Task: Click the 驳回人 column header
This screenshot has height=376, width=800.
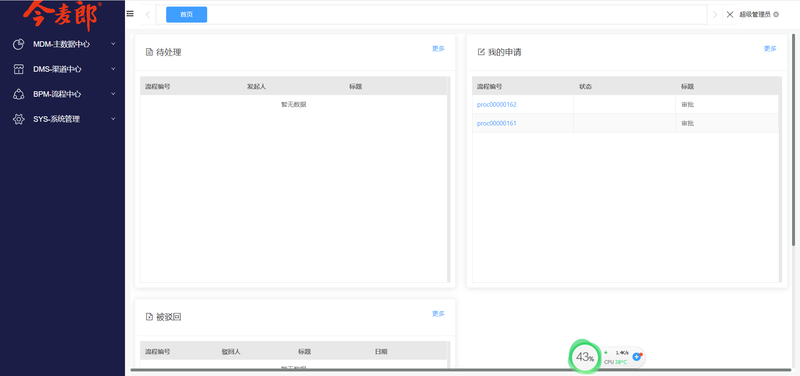Action: (x=231, y=352)
